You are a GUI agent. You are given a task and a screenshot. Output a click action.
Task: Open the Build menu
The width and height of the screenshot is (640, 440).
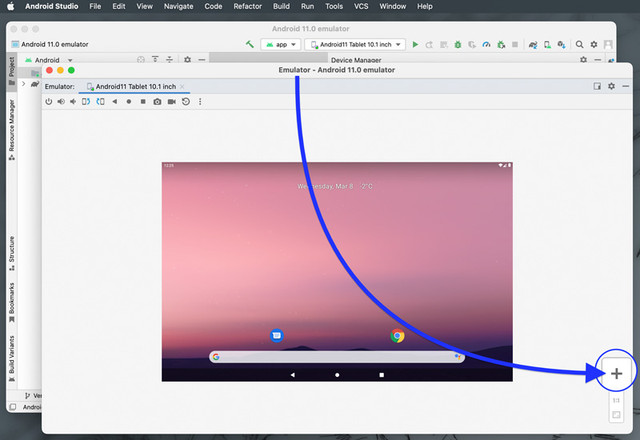(x=281, y=6)
